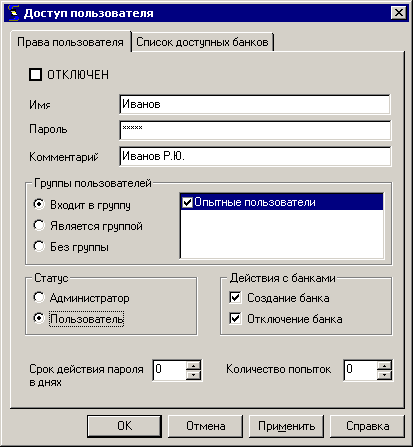Select the Права пользователя tab
Viewport: 413px width, 447px height.
(70, 42)
